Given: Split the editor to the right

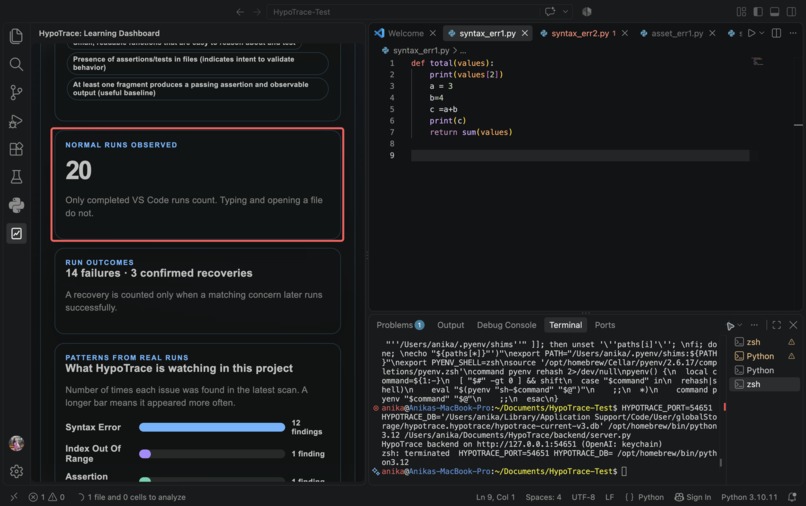Looking at the screenshot, I should (776, 33).
